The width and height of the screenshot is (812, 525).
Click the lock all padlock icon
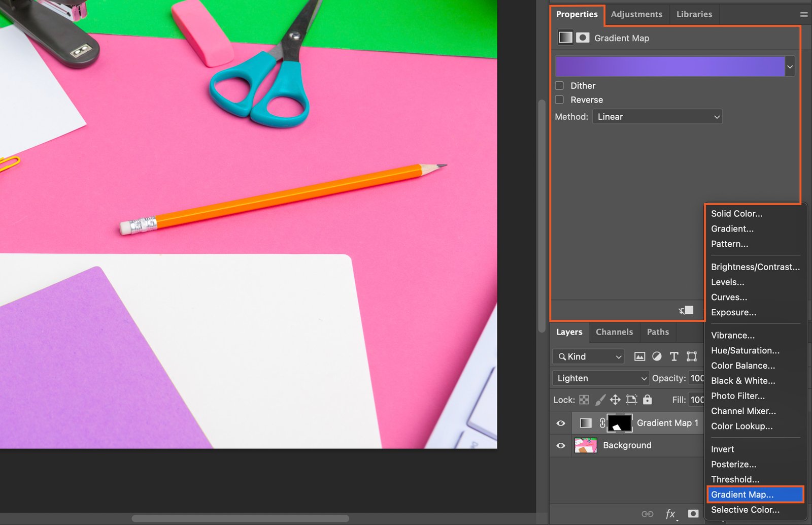click(x=647, y=400)
